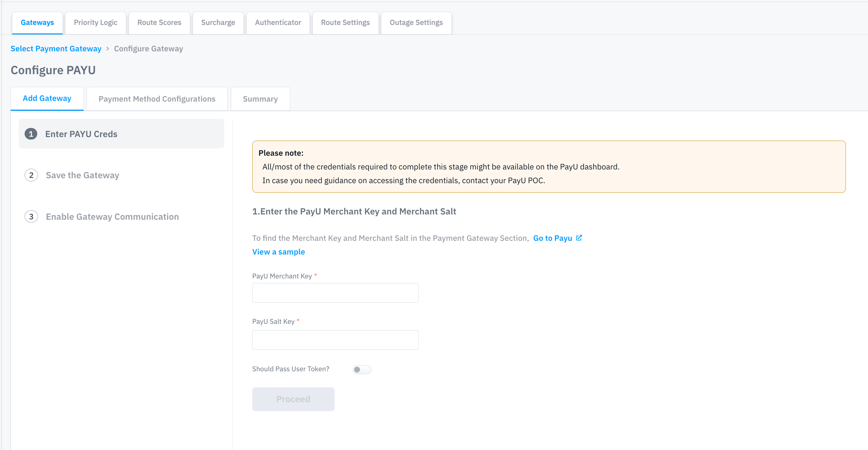Screen dimensions: 868x450
Task: Select Enable Gateway Communication step
Action: (x=112, y=217)
